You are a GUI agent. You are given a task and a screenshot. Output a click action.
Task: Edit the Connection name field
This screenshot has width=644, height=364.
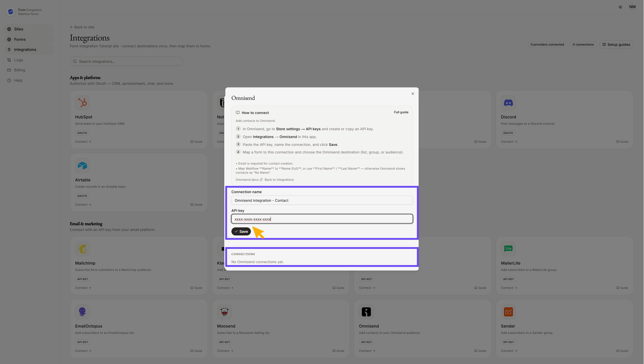(x=322, y=200)
